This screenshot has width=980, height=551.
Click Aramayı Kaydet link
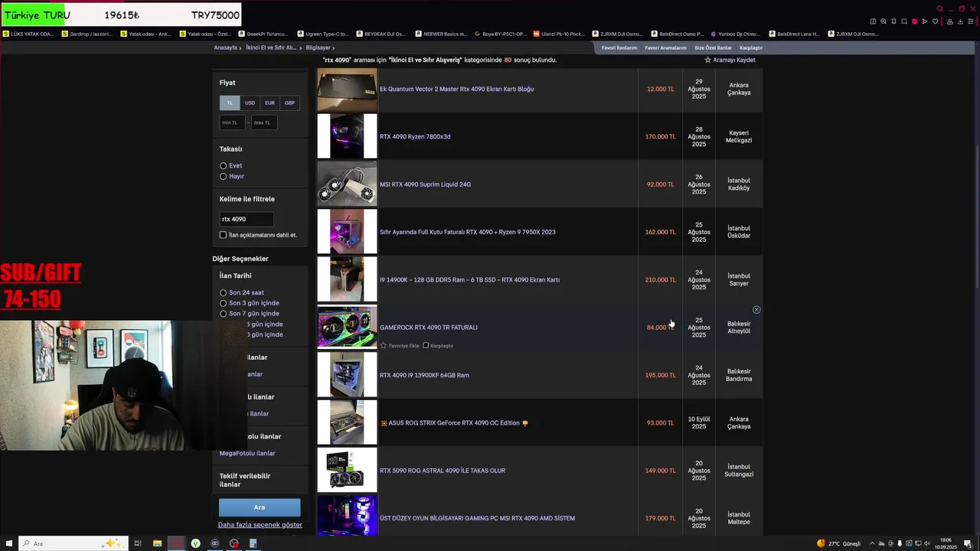pos(734,60)
